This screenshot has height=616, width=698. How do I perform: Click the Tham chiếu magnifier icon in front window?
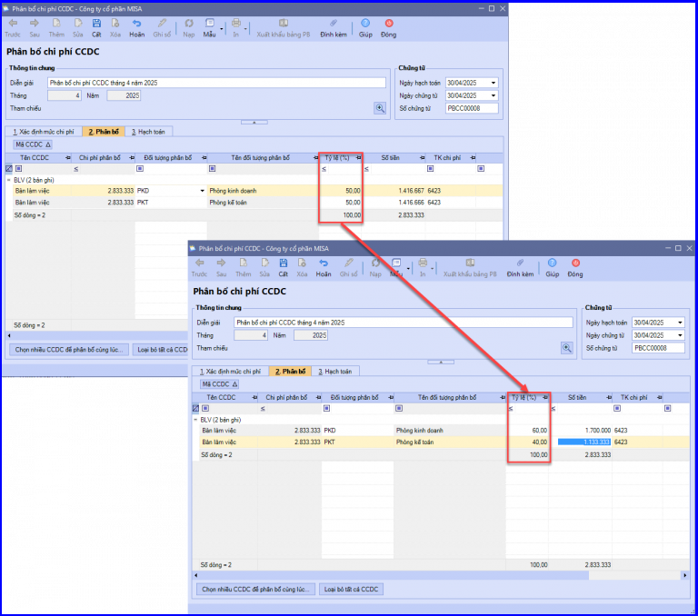[567, 348]
